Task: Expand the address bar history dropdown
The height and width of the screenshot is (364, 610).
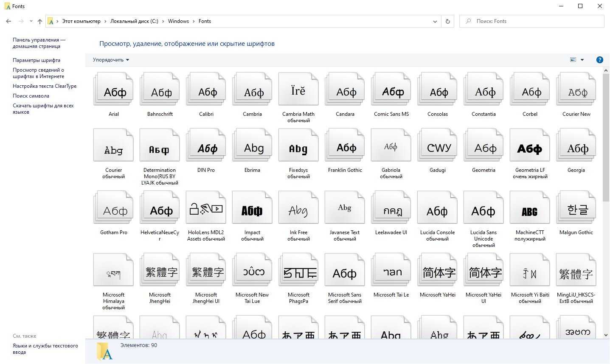Action: (435, 21)
